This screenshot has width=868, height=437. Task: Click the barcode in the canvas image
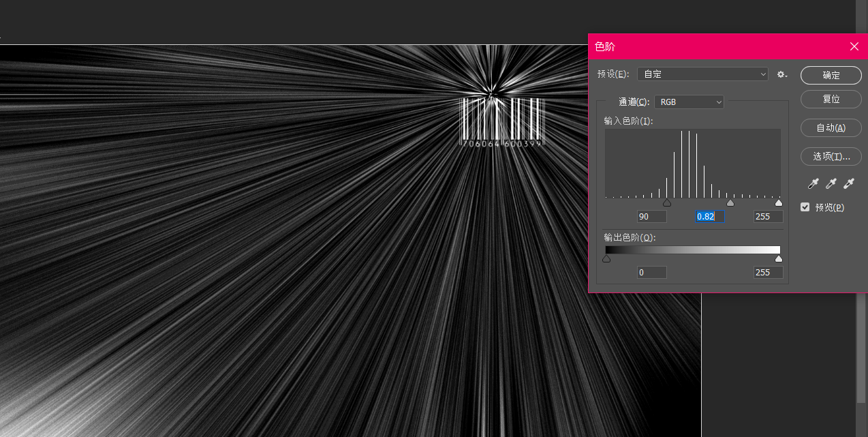point(503,123)
